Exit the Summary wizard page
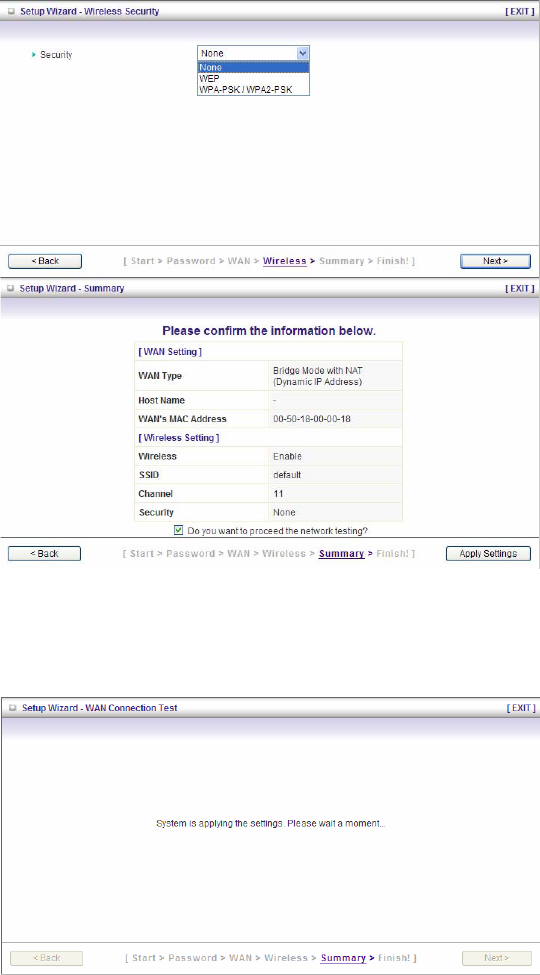Screen dimensions: 540x975 point(520,289)
